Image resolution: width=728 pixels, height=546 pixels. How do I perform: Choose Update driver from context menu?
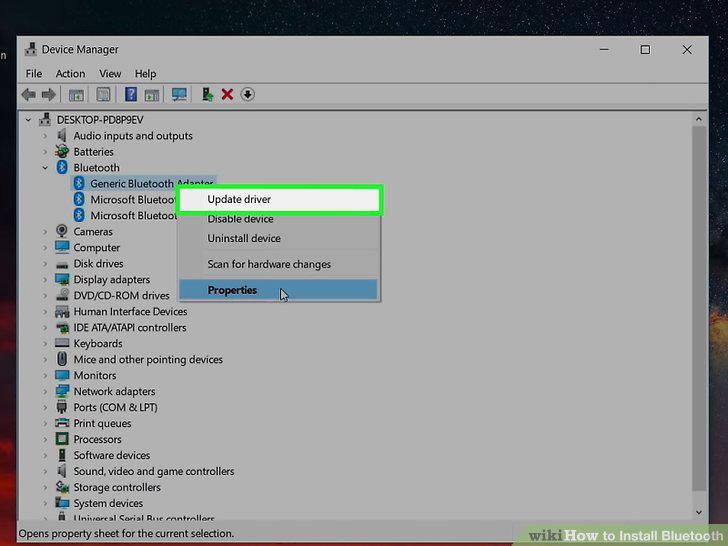279,200
